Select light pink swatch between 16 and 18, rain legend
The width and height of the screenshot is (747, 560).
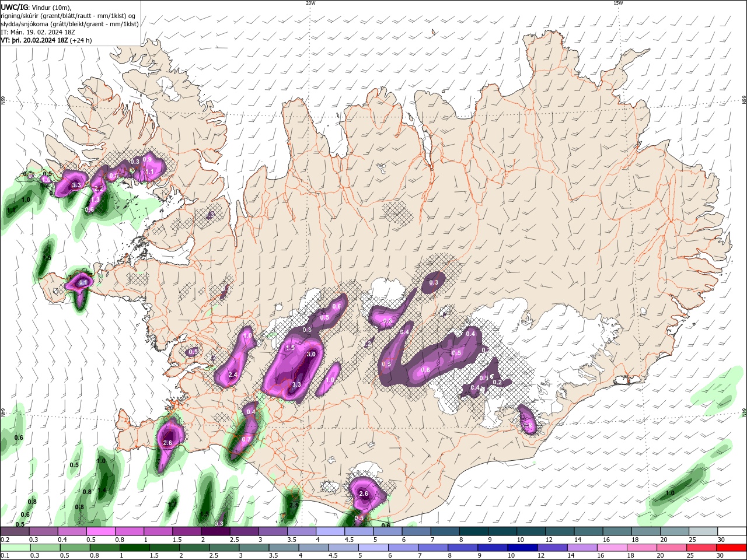pyautogui.click(x=612, y=548)
